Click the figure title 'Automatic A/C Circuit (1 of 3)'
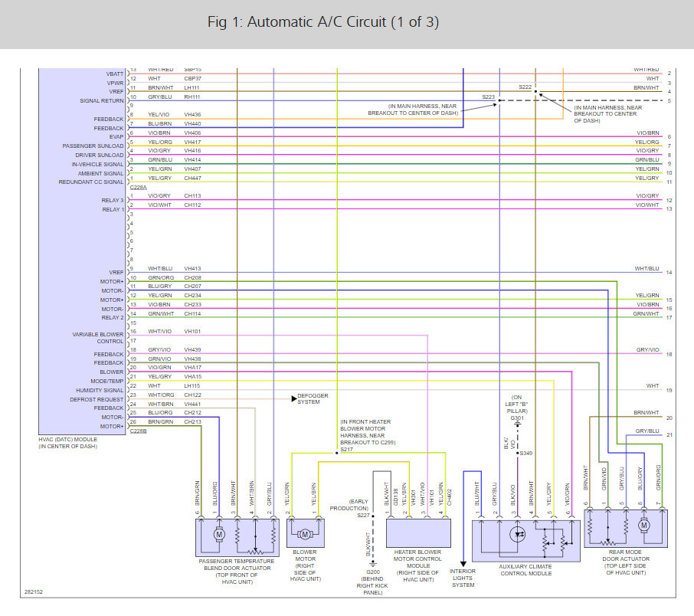 point(323,21)
